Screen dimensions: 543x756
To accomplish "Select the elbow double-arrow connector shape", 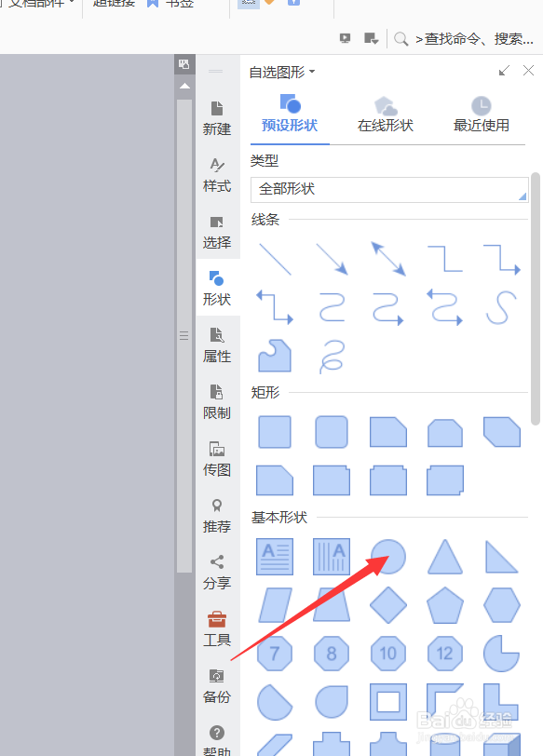I will click(275, 307).
